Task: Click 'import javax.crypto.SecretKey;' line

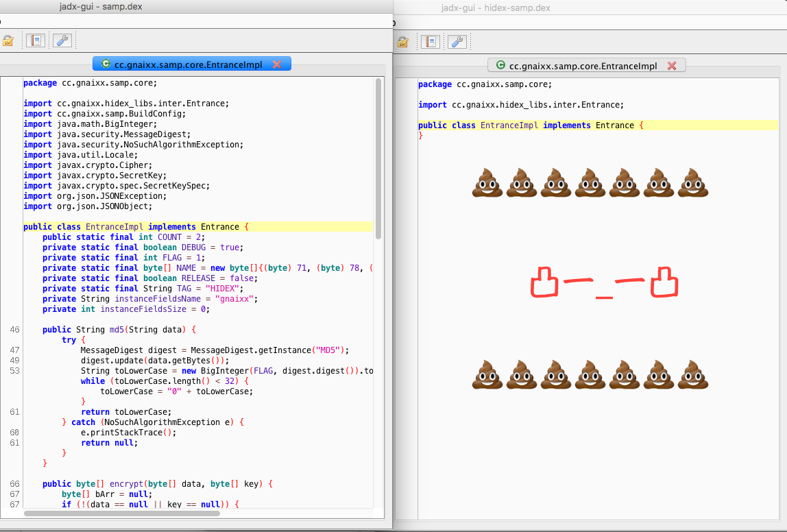Action: tap(95, 176)
